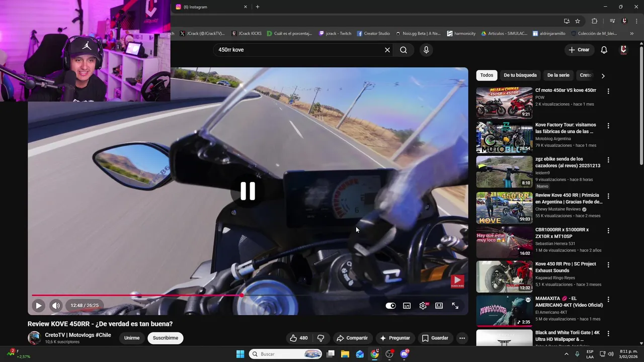
Task: Open a new browser tab
Action: [258, 7]
